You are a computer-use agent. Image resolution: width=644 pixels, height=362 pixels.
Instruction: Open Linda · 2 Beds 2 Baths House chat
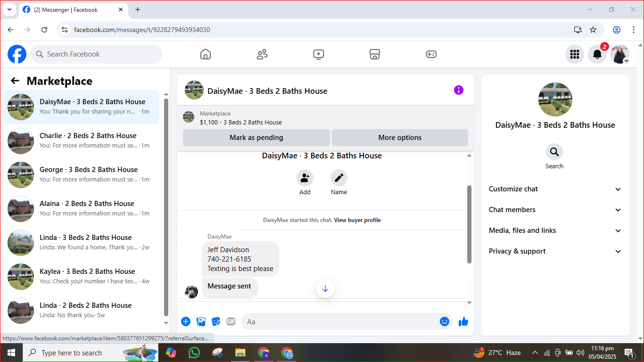point(82,311)
